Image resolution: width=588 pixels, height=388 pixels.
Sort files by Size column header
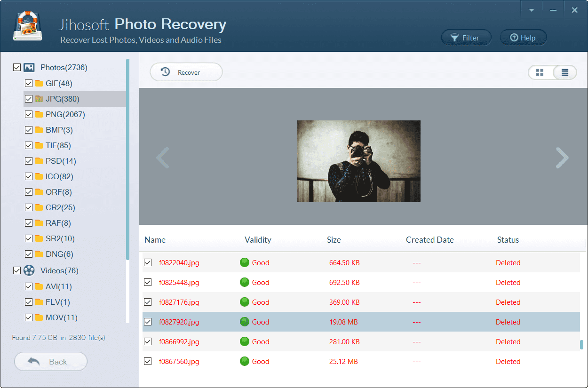(x=334, y=240)
